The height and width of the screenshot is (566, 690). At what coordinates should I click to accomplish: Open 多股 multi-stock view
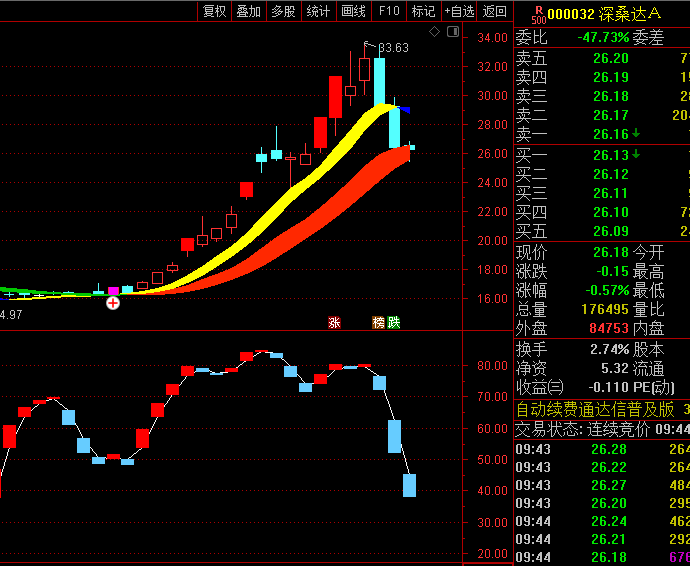click(x=283, y=11)
